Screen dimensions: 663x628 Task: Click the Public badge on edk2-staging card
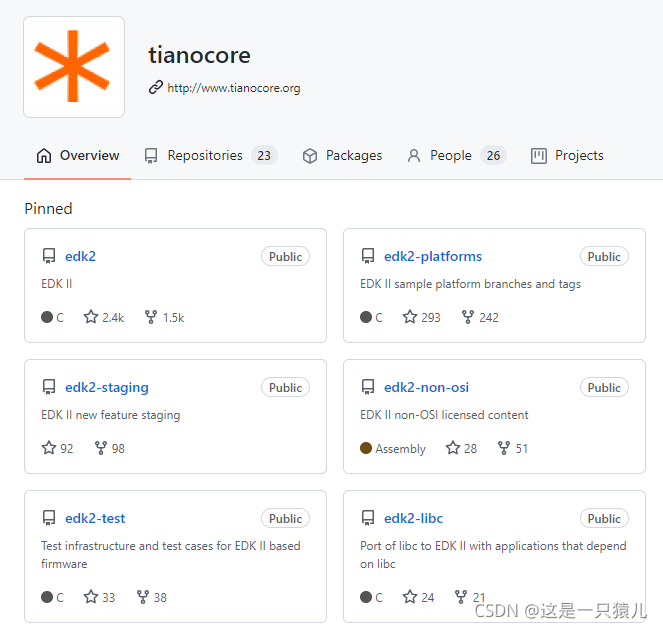coord(285,387)
